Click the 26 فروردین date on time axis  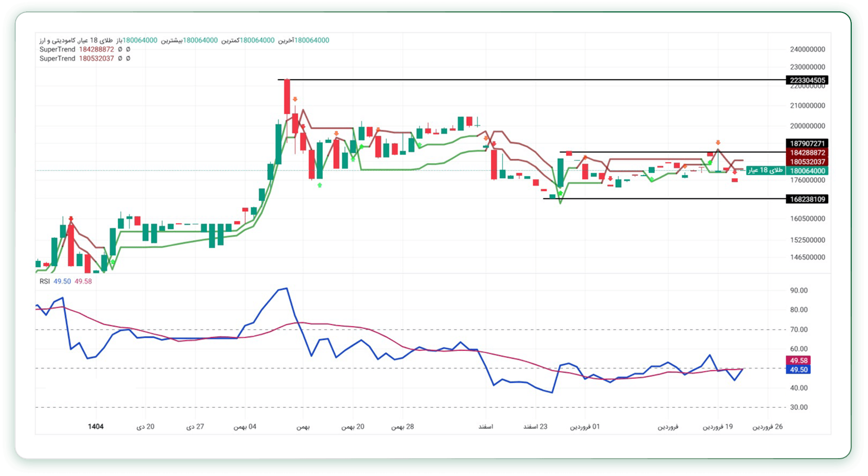[767, 427]
